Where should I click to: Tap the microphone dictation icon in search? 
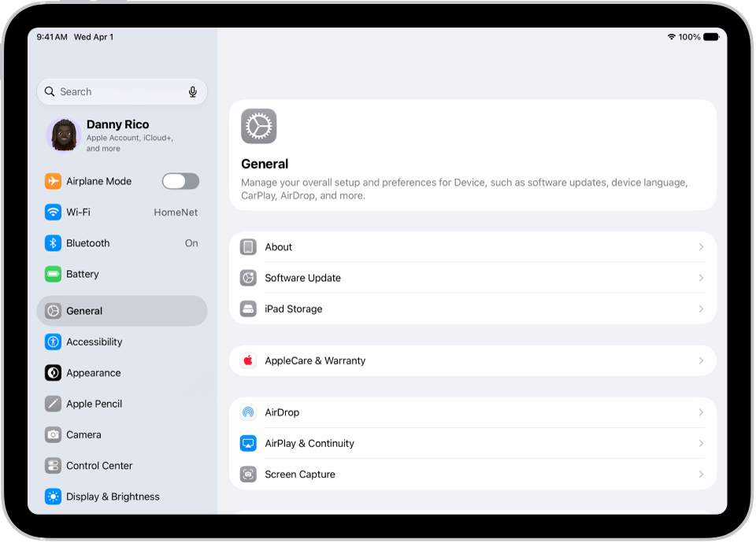coord(193,91)
